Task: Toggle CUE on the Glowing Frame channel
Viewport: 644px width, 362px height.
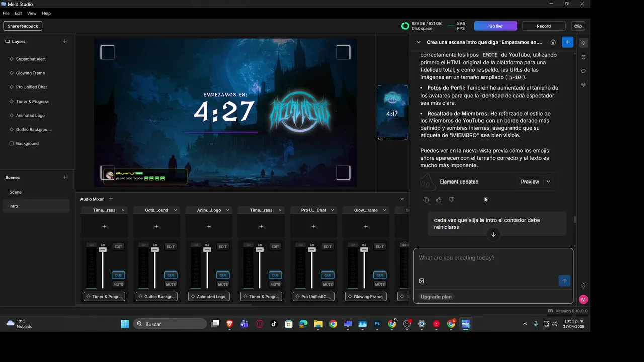Action: [380, 275]
